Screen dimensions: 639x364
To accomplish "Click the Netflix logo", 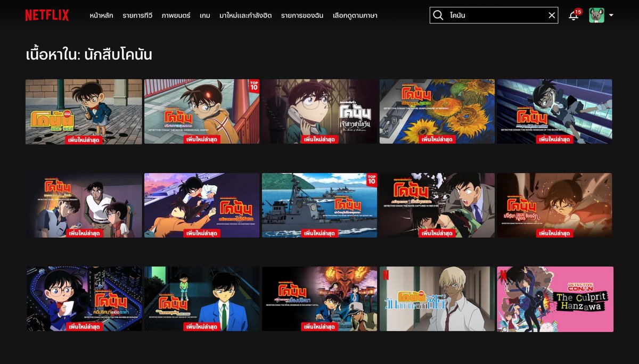I will (47, 15).
